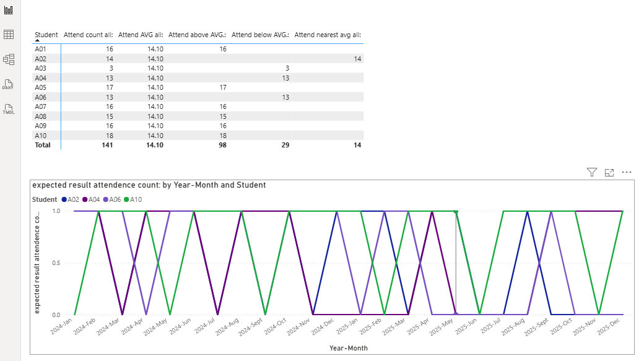
Task: Click the A06 legend color marker
Action: pos(105,199)
